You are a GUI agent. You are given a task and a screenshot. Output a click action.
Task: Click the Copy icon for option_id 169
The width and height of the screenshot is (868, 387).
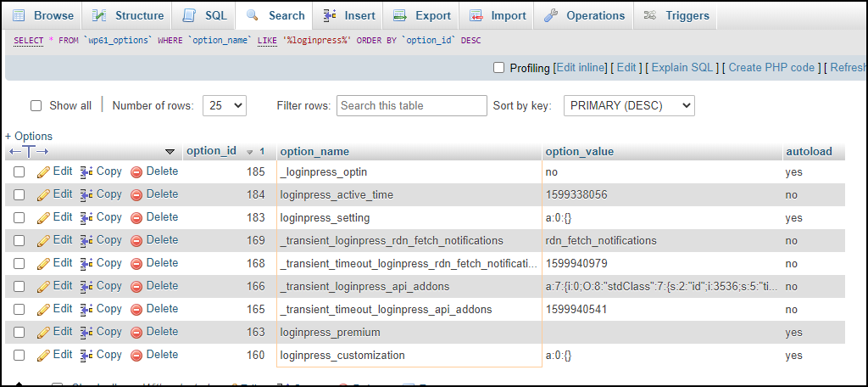86,241
